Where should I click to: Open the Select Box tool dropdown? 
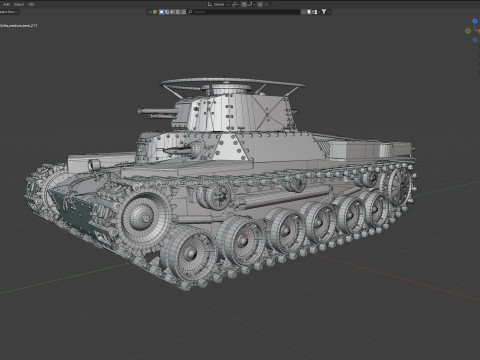tap(9, 12)
